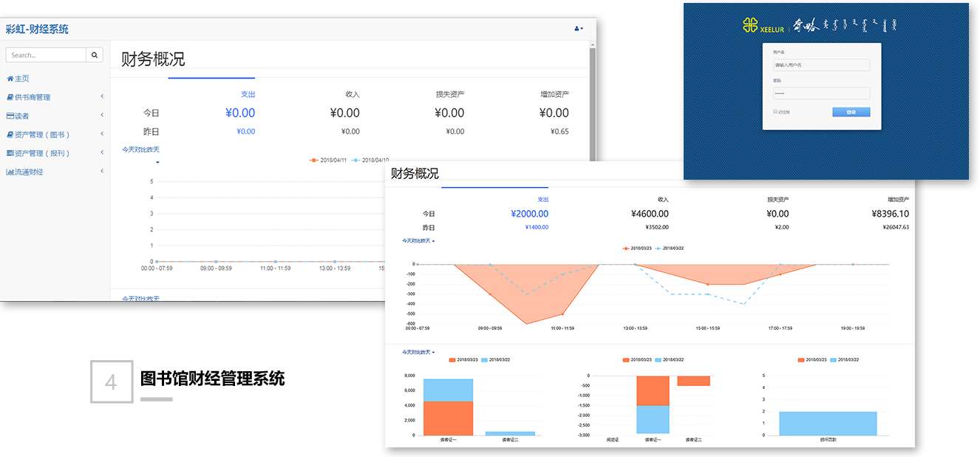
Task: Toggle the 2018/03/23 legend of the 8,000-scale bar chart
Action: point(463,359)
